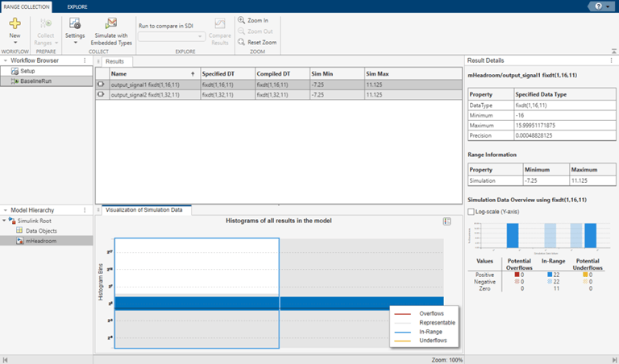The height and width of the screenshot is (364, 619).
Task: Sort by the Sim Min column
Action: pyautogui.click(x=337, y=74)
